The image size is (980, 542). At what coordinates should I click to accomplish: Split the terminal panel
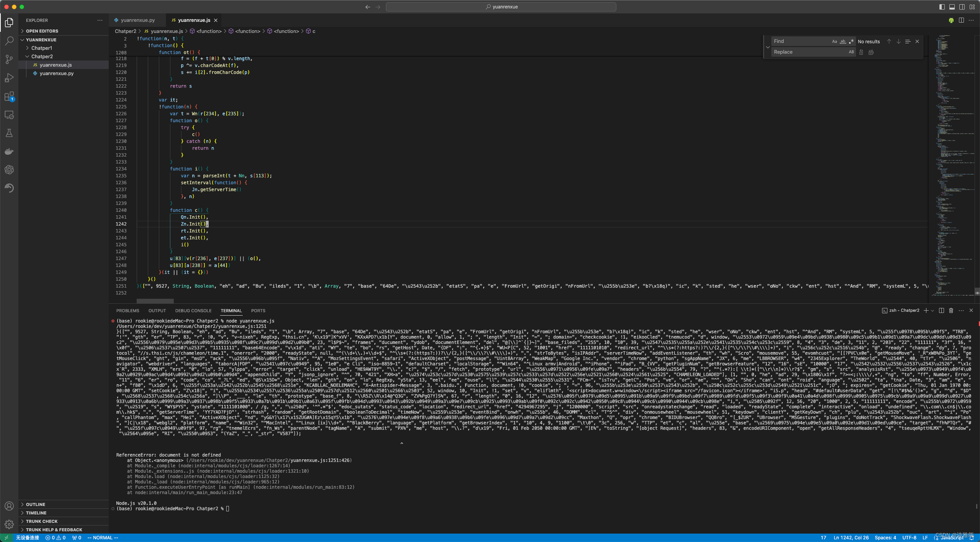[x=941, y=311]
